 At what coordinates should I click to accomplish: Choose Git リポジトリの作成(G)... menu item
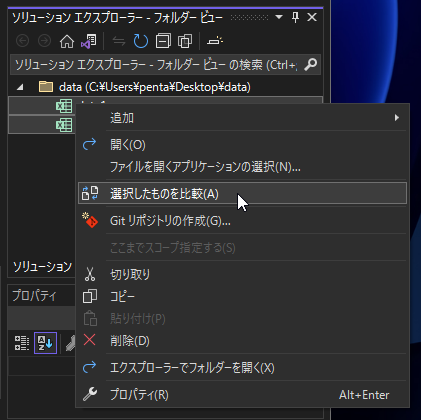(x=242, y=221)
